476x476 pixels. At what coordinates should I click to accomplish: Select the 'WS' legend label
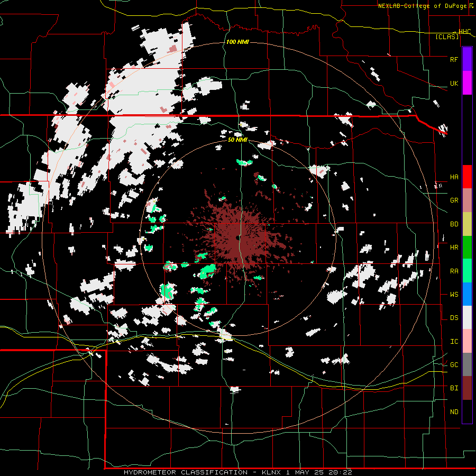(x=454, y=295)
